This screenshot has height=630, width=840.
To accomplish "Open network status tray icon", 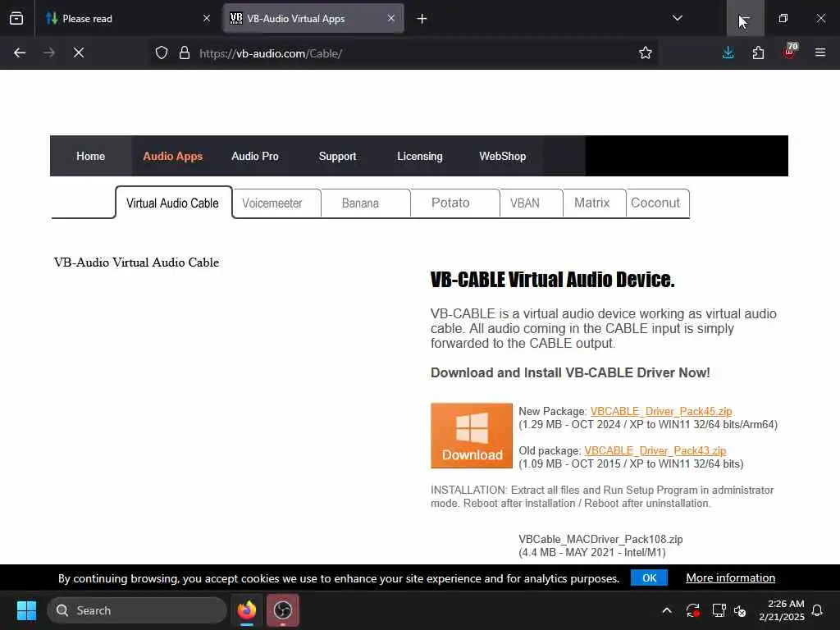I will point(719,610).
